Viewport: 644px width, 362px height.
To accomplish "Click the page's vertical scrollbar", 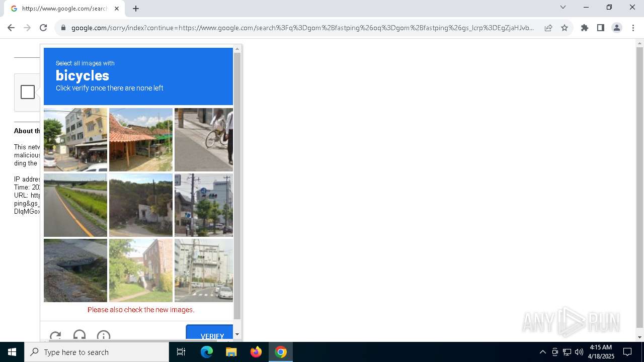I will click(x=639, y=187).
